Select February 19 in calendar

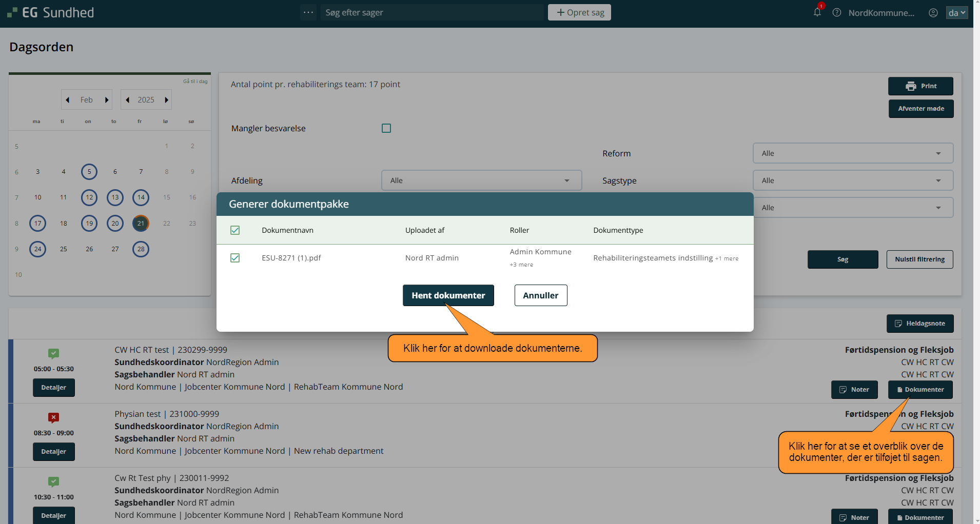(x=89, y=223)
